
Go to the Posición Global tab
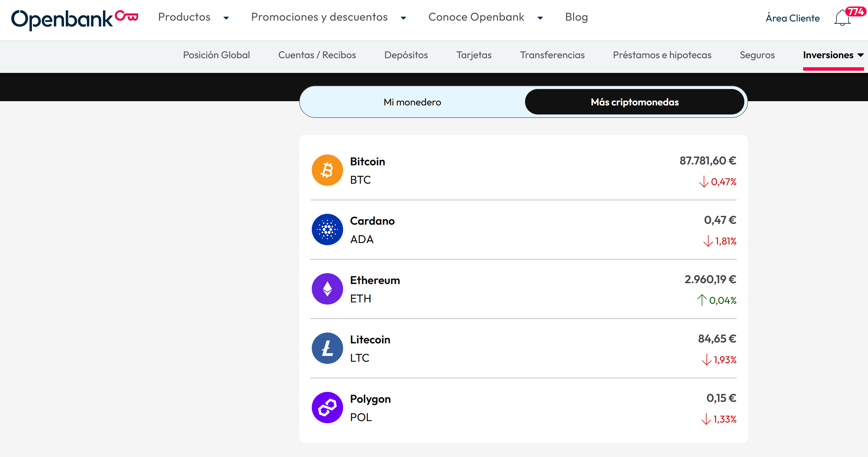pyautogui.click(x=216, y=55)
